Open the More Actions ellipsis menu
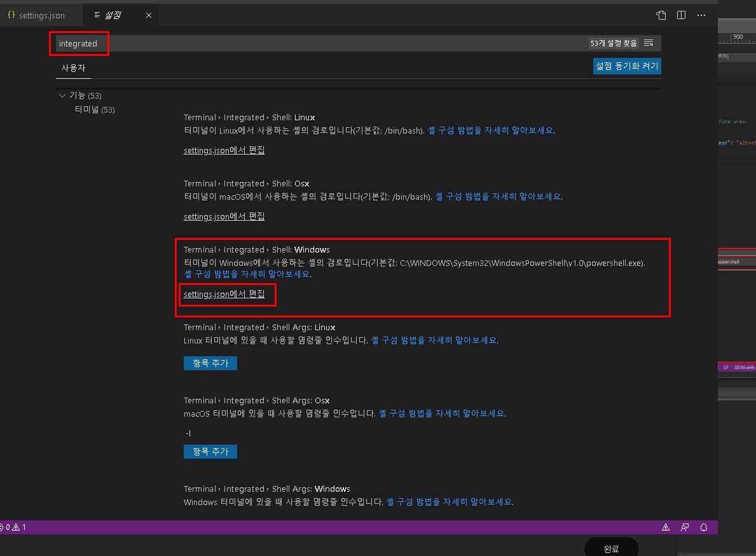 [701, 15]
